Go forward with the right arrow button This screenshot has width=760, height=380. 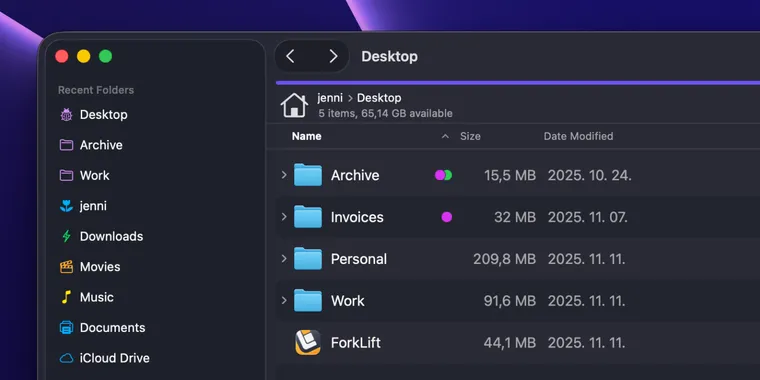click(333, 56)
